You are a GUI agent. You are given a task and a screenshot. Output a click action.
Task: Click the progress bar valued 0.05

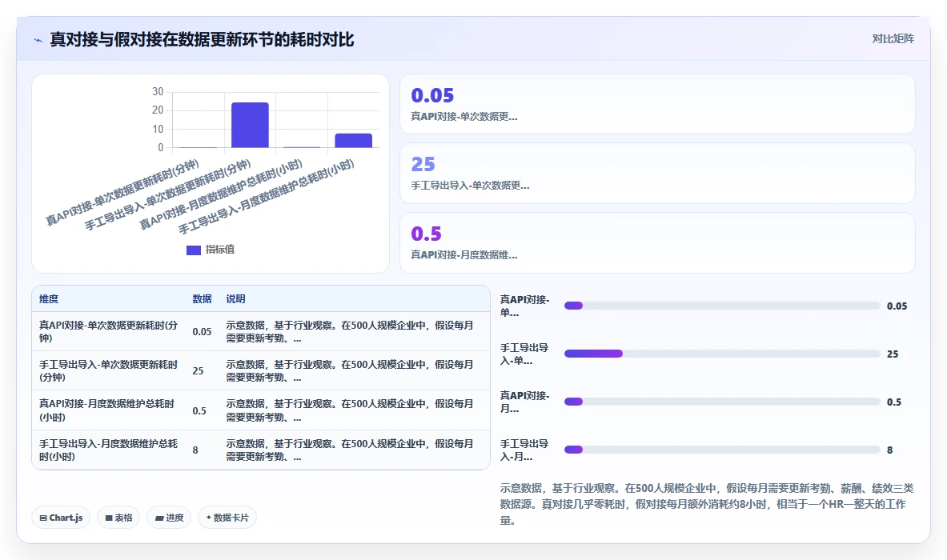click(x=722, y=306)
